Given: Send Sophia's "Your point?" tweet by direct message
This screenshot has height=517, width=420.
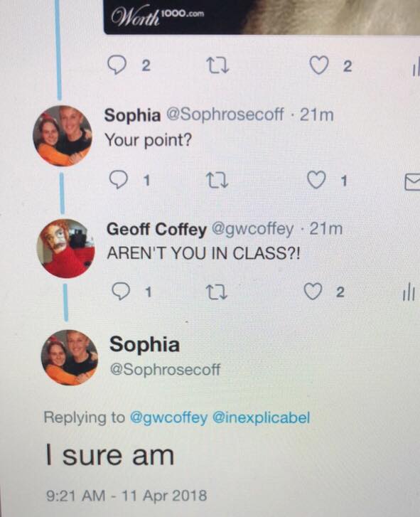Looking at the screenshot, I should pyautogui.click(x=412, y=183).
